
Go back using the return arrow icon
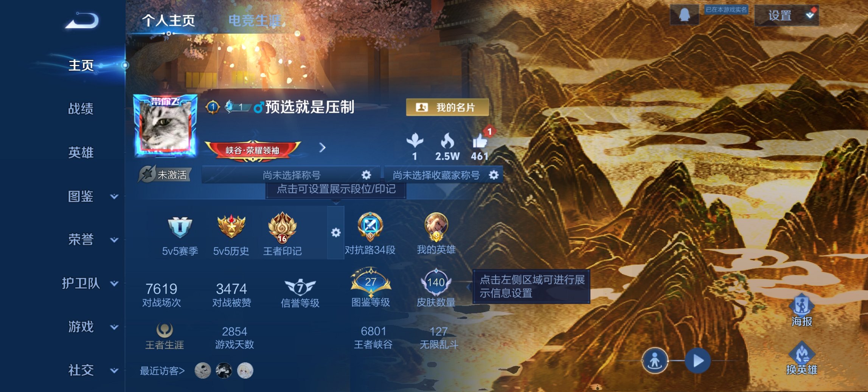click(82, 20)
